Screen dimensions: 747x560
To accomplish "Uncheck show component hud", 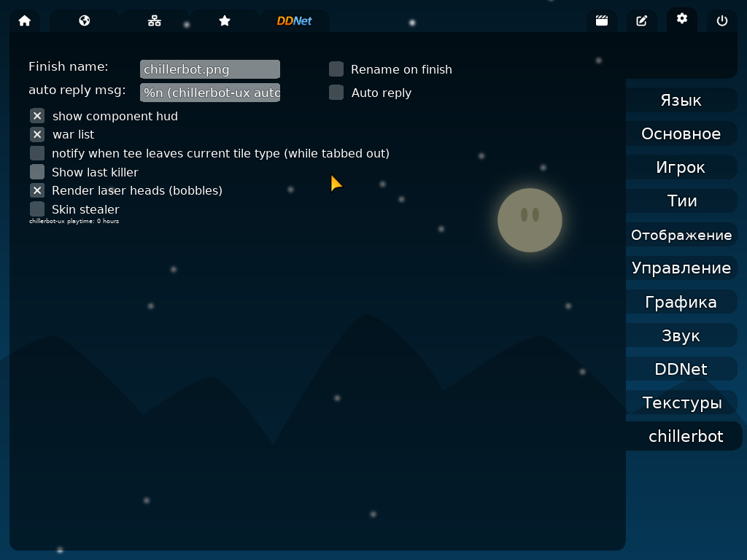I will pos(37,116).
